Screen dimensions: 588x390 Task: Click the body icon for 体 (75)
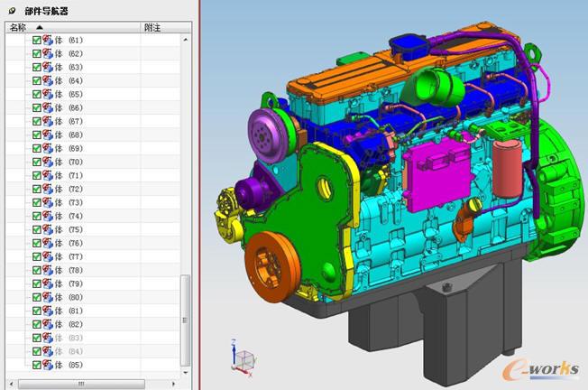47,230
